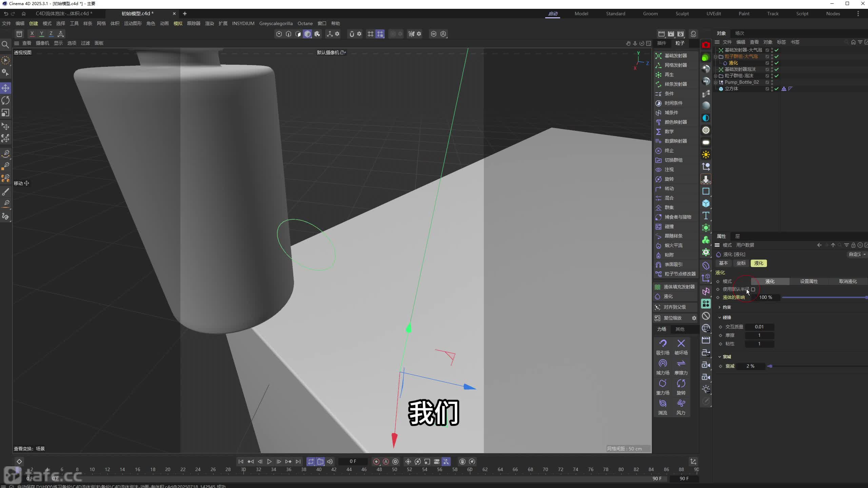Add 湍流 turbulence force
Viewport: 868px width, 488px height.
pos(663,407)
